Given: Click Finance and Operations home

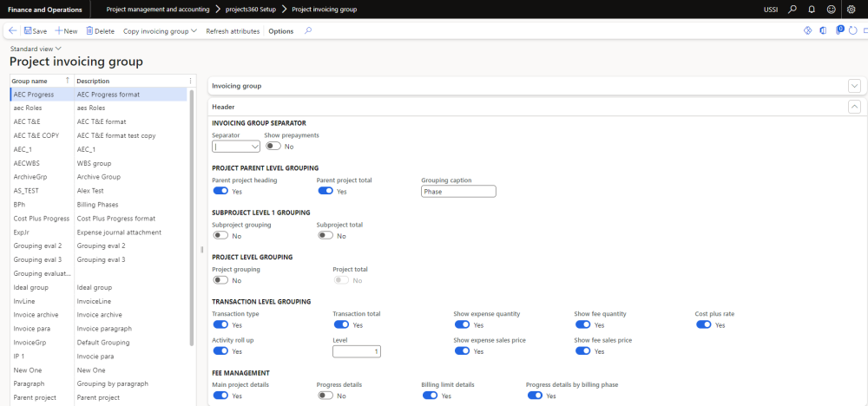Looking at the screenshot, I should [x=45, y=10].
